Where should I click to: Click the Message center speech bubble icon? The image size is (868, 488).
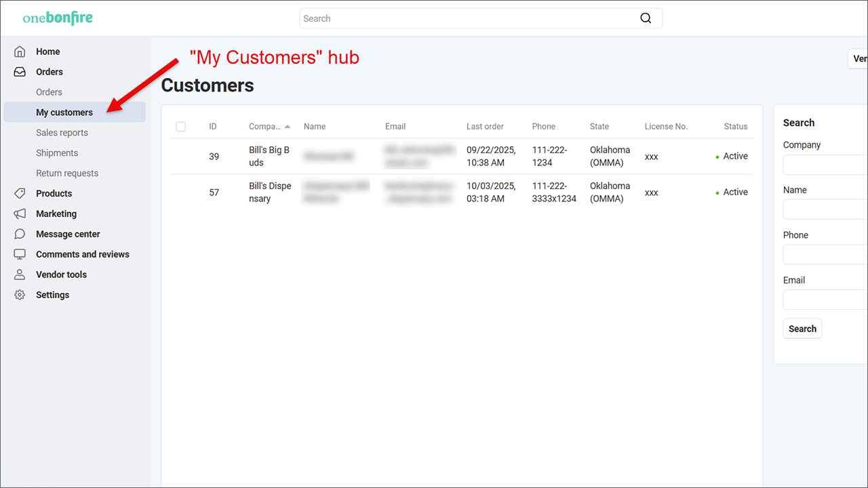(x=20, y=235)
